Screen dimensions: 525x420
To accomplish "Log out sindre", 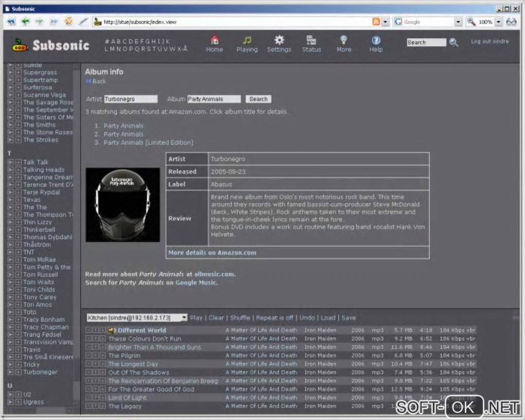I will (490, 42).
